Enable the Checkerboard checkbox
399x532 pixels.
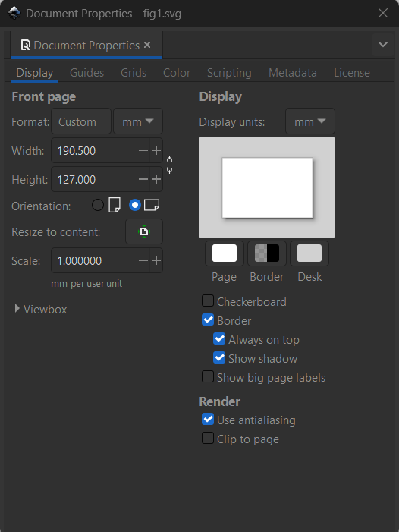coord(208,301)
